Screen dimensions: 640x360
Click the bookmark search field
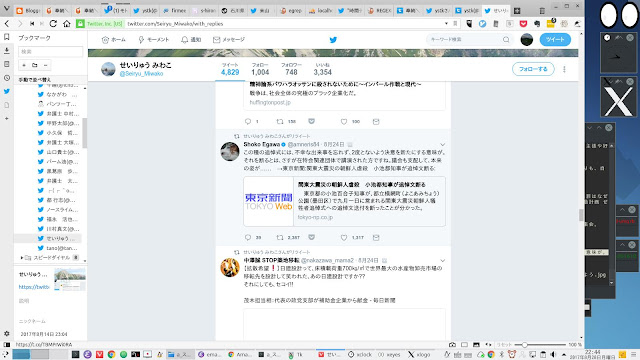(51, 51)
